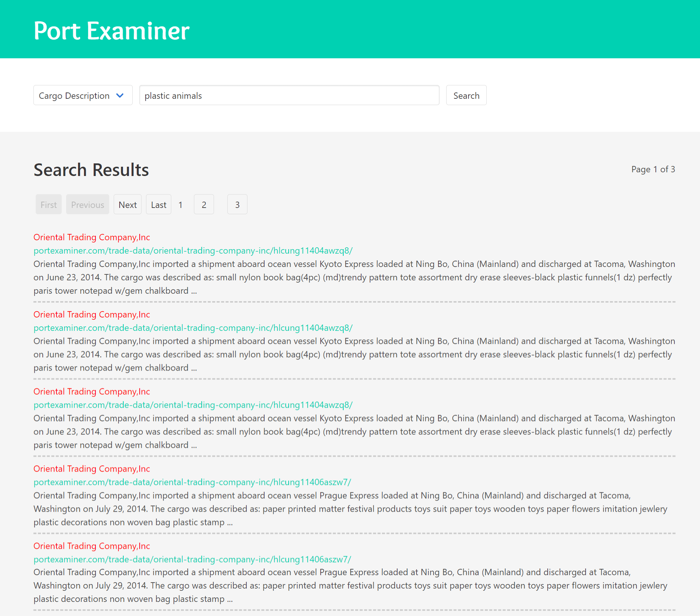This screenshot has height=616, width=700.
Task: Open second hlcung11404awzq8 result URL
Action: tap(193, 328)
